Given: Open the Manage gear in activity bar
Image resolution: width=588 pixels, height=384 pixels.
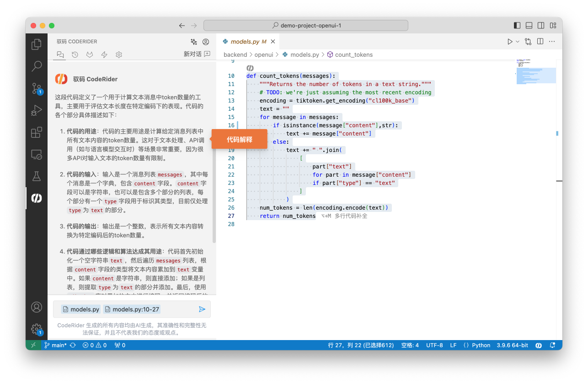Looking at the screenshot, I should 37,329.
